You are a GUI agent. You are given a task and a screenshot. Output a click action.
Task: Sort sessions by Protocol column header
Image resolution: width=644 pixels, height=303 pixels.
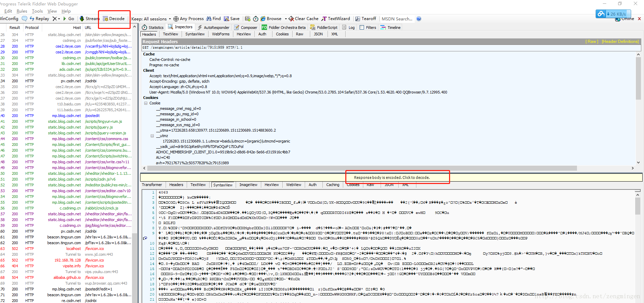[32, 28]
